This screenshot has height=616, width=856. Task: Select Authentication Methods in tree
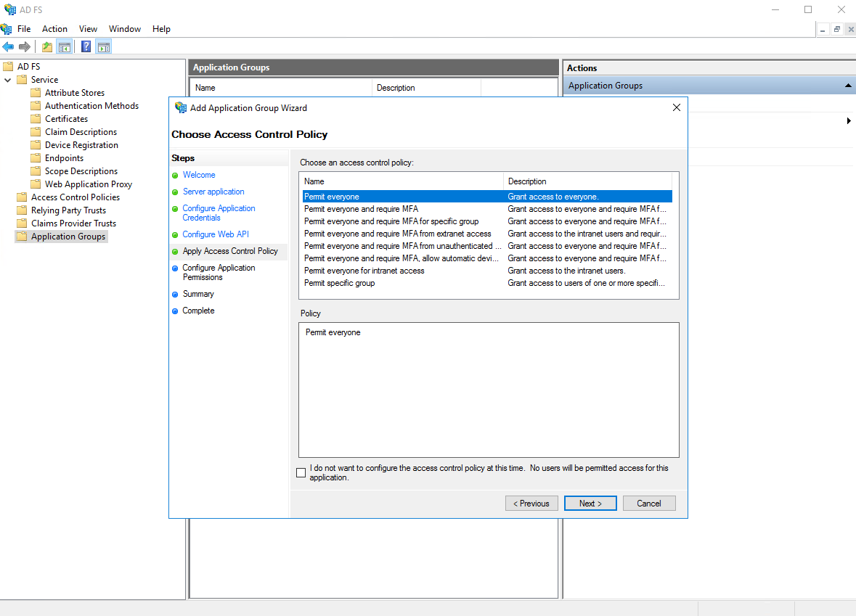[91, 106]
